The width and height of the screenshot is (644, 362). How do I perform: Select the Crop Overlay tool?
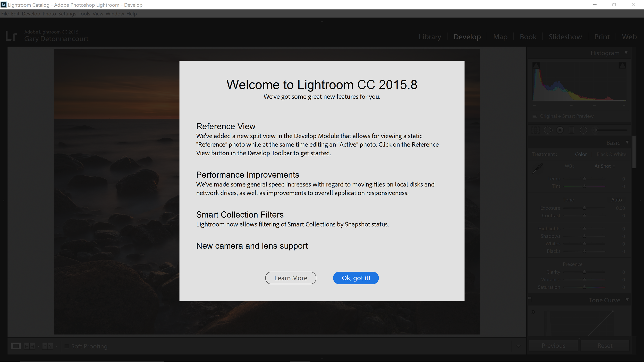click(535, 130)
